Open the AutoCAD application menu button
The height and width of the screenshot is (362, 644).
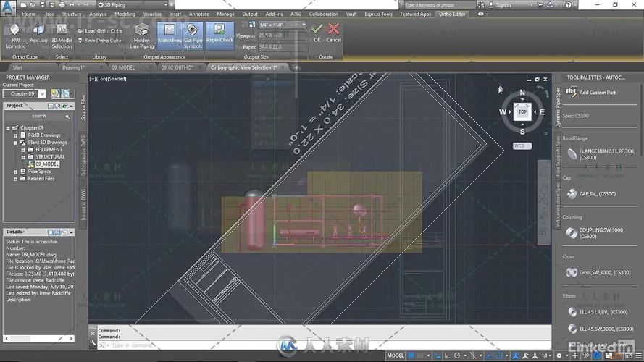(x=8, y=7)
